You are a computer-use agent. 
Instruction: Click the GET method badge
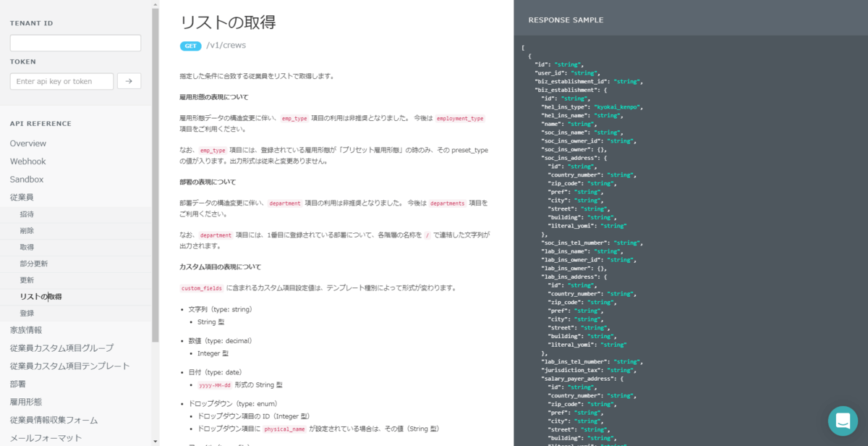coord(191,46)
